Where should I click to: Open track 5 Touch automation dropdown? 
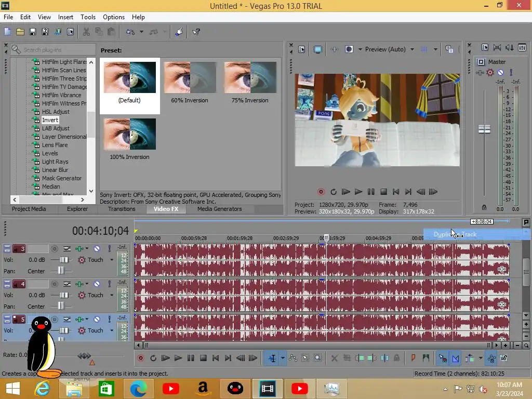click(112, 330)
